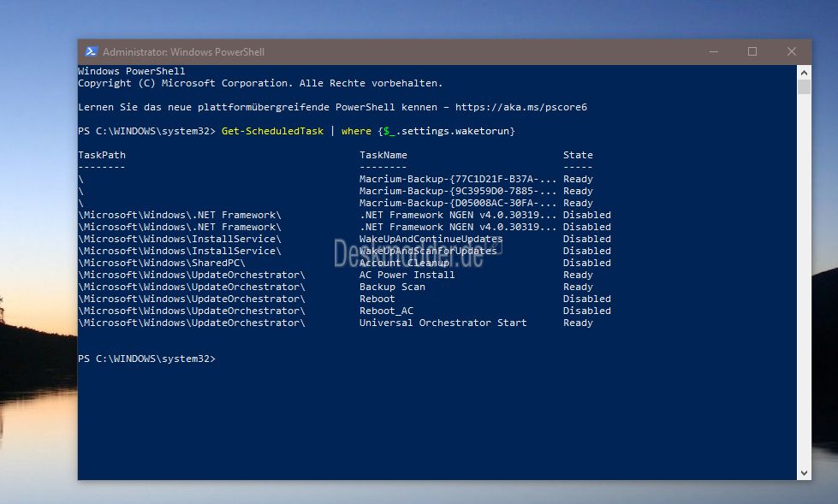
Task: Click the 'AC Power Install' task name
Action: (x=407, y=275)
